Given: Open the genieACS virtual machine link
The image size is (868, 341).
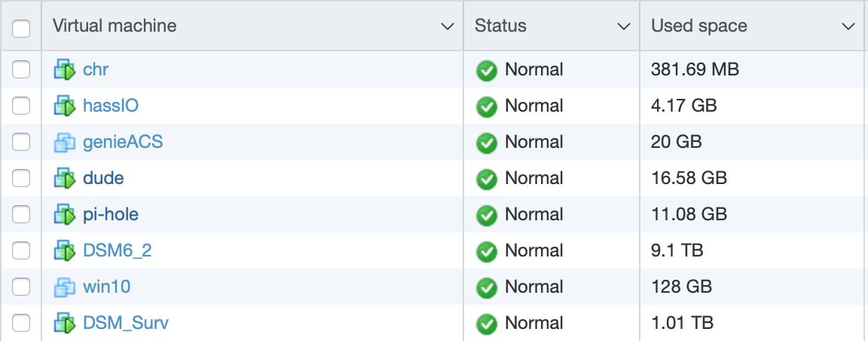Looking at the screenshot, I should pos(123,142).
